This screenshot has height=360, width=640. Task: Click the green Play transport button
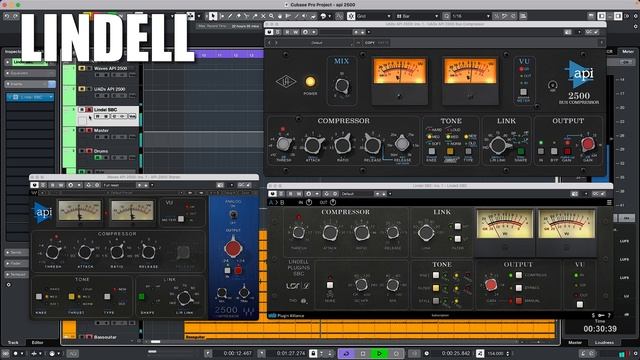379,353
